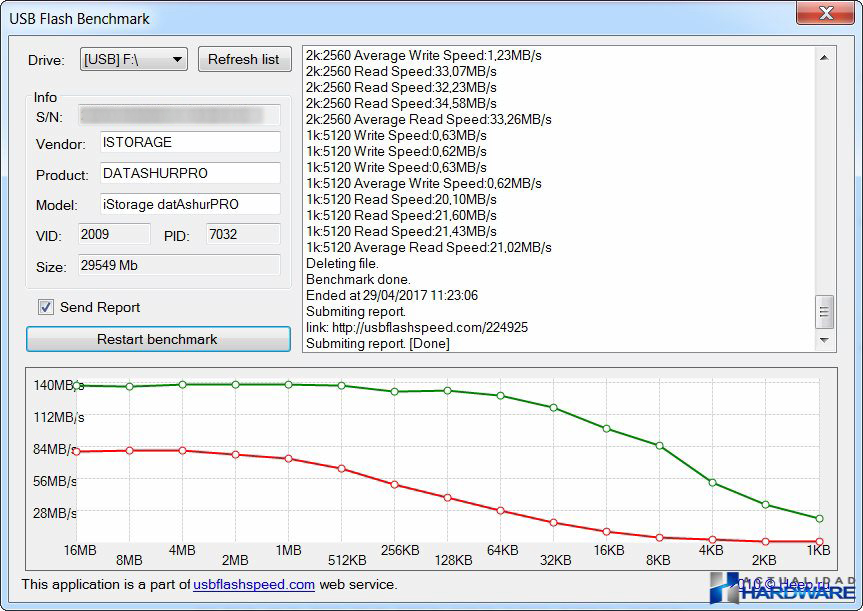Click the green read point at 4KB
This screenshot has height=611, width=863.
pyautogui.click(x=713, y=483)
